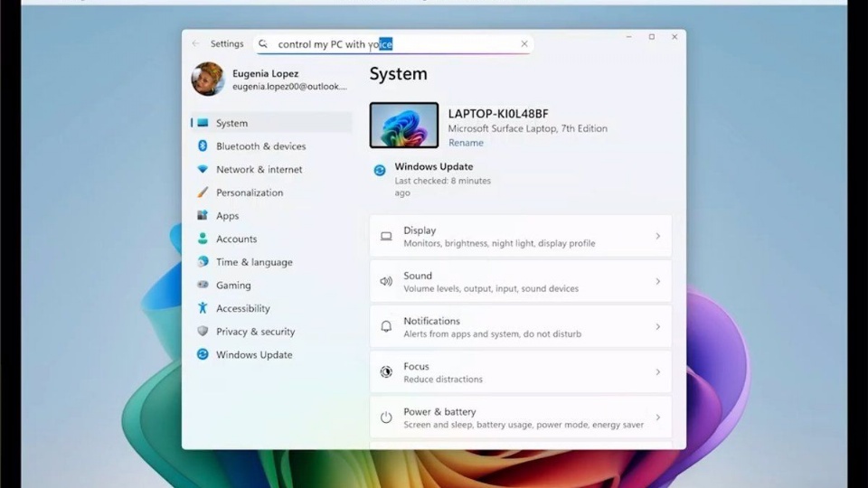The height and width of the screenshot is (488, 868).
Task: Click the Time & language globe icon
Action: click(203, 262)
